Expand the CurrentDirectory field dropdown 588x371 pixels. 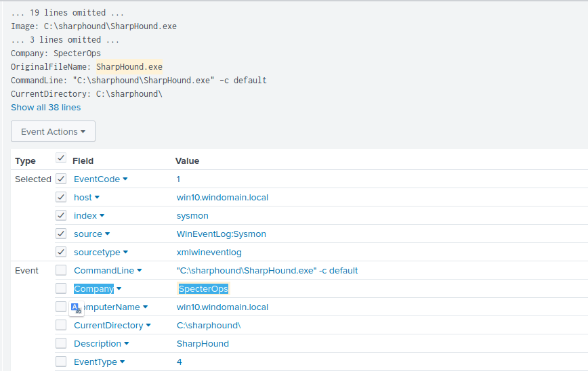point(148,326)
